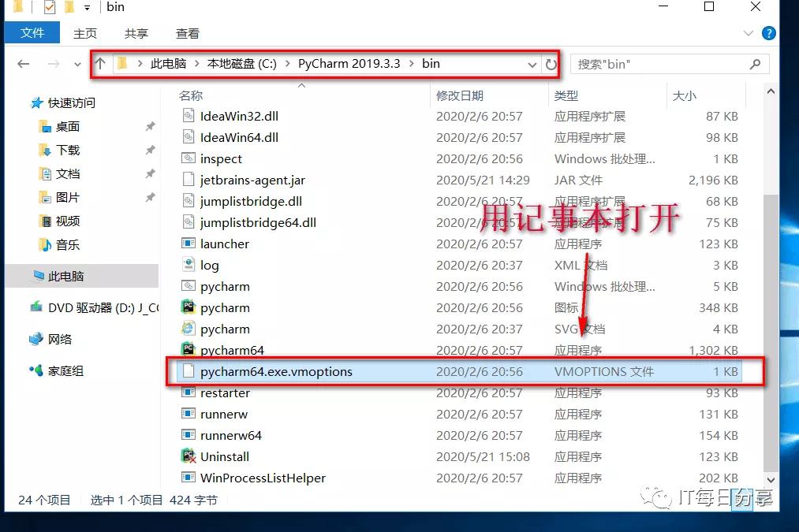Viewport: 799px width, 532px height.
Task: Open DVD 驱动器 (D:) in navigation pane
Action: click(x=103, y=308)
